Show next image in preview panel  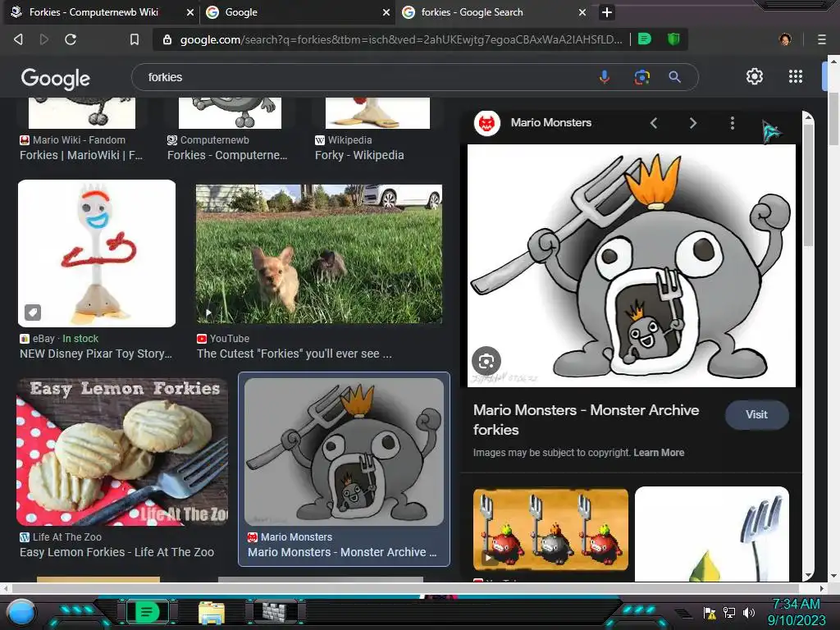[692, 123]
